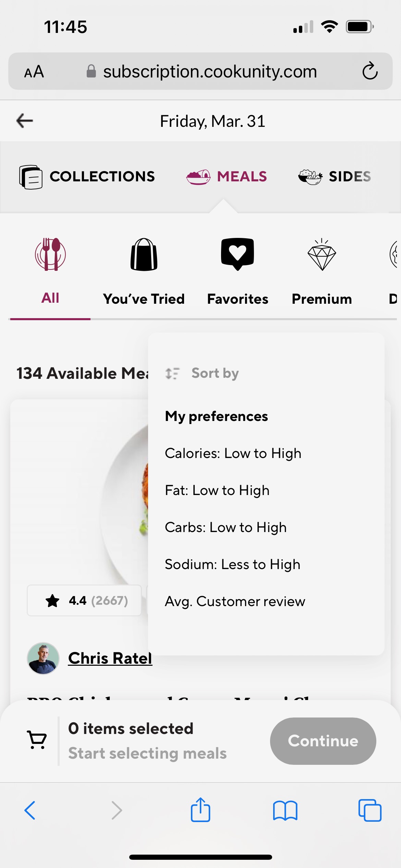Screen dimensions: 401x868
Task: Open Safari tab overview
Action: (x=370, y=811)
